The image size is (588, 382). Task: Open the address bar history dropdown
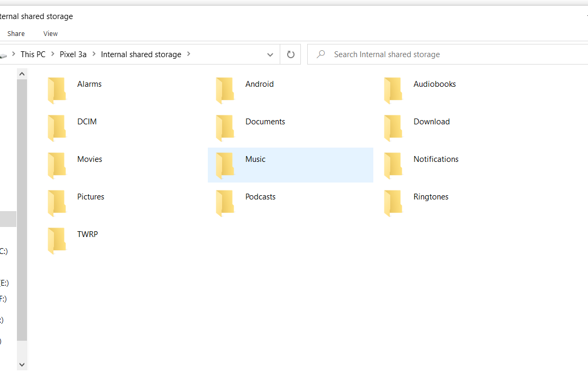click(x=270, y=54)
